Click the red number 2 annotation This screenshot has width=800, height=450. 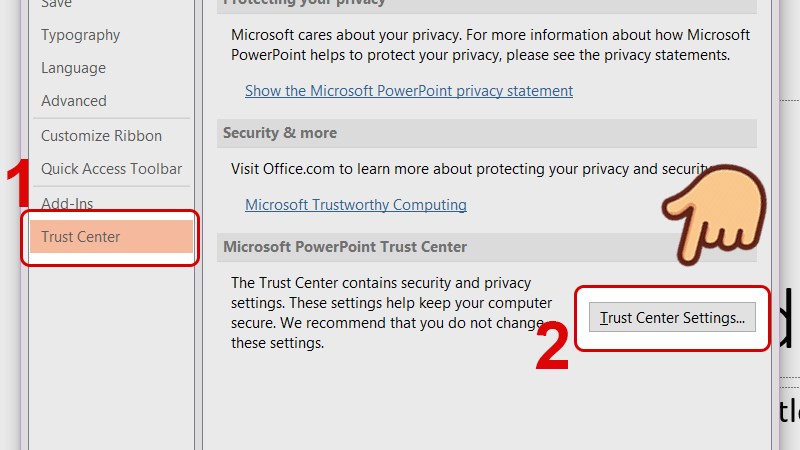[x=552, y=347]
